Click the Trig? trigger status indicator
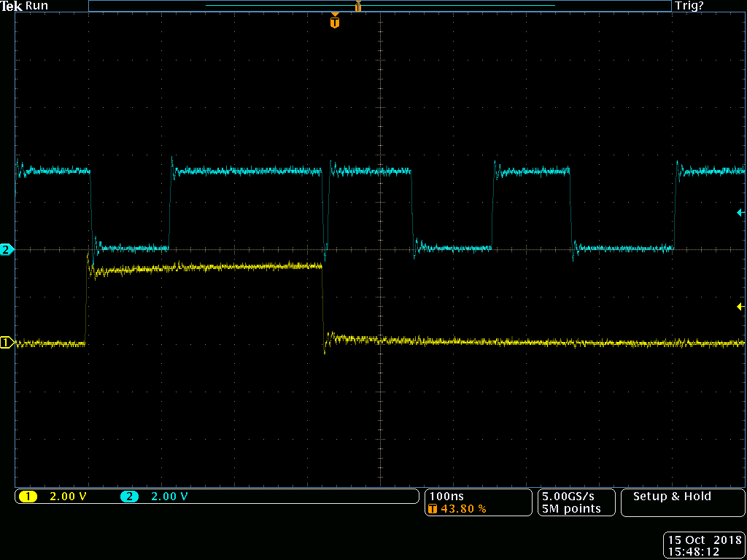The height and width of the screenshot is (560, 747). [689, 6]
